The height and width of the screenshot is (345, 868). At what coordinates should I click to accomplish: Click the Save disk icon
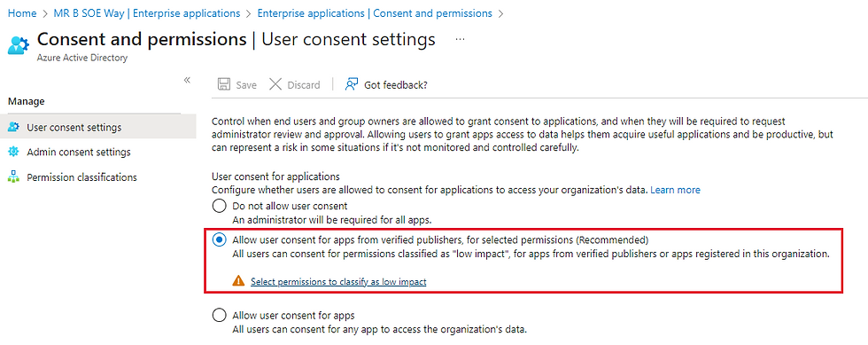pyautogui.click(x=223, y=84)
